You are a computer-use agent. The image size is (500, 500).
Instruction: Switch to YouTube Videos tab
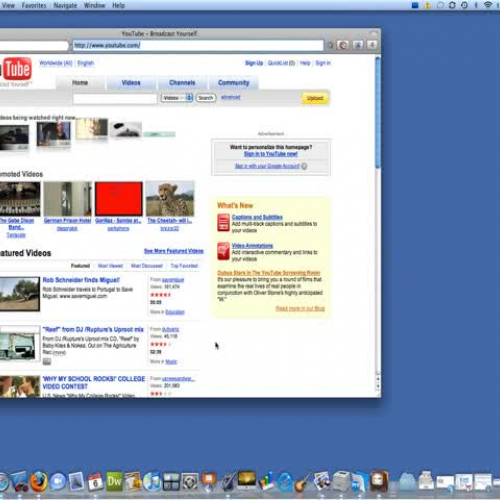point(131,83)
